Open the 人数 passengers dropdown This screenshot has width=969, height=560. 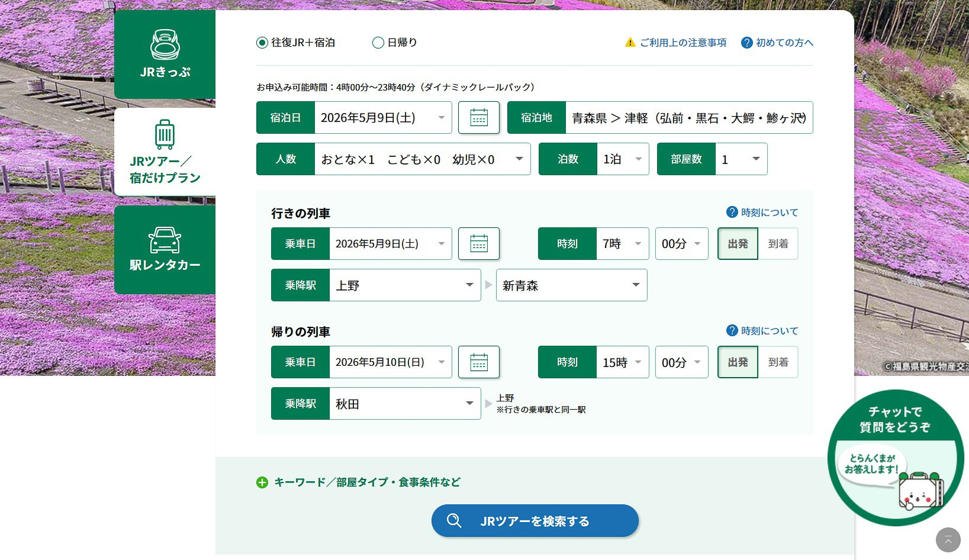422,159
